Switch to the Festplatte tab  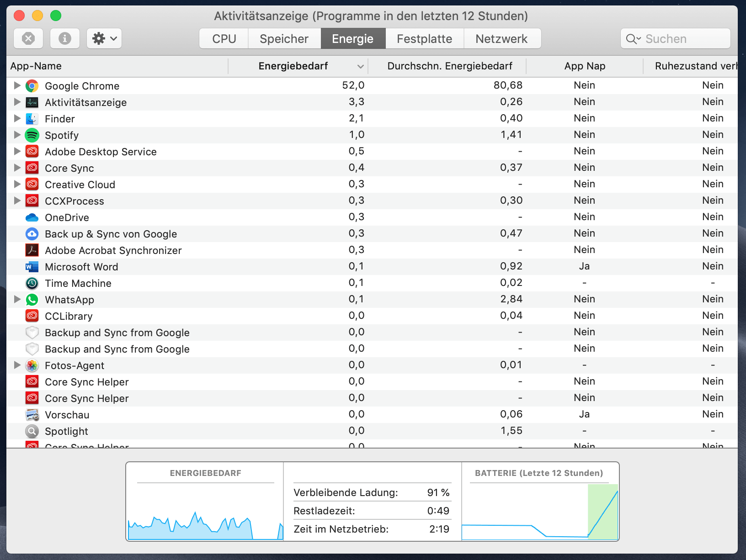point(425,39)
